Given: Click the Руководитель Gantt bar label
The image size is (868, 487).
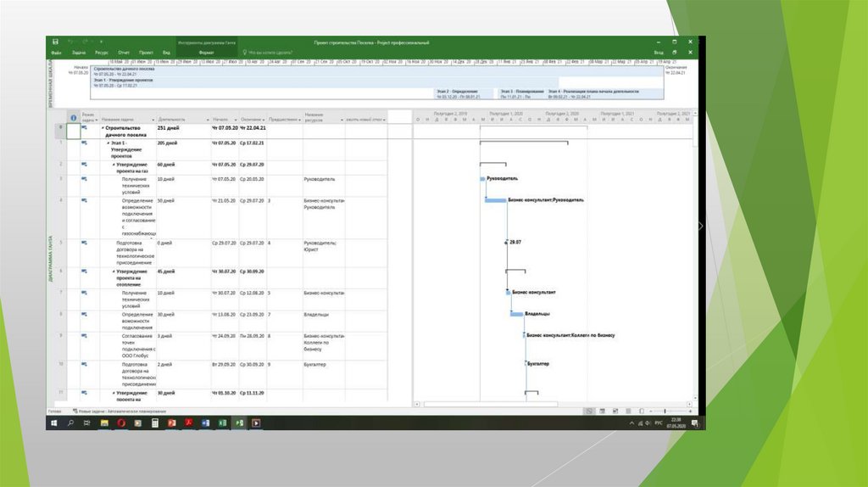Looking at the screenshot, I should (503, 178).
